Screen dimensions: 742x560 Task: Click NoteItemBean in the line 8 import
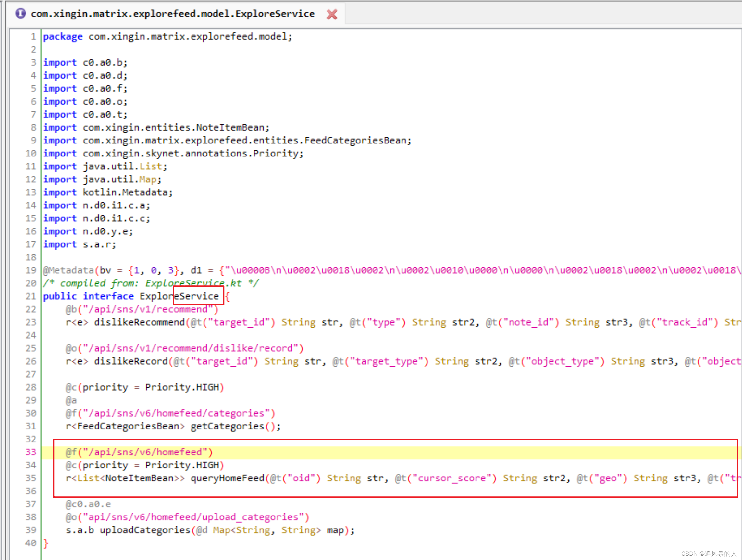click(230, 128)
